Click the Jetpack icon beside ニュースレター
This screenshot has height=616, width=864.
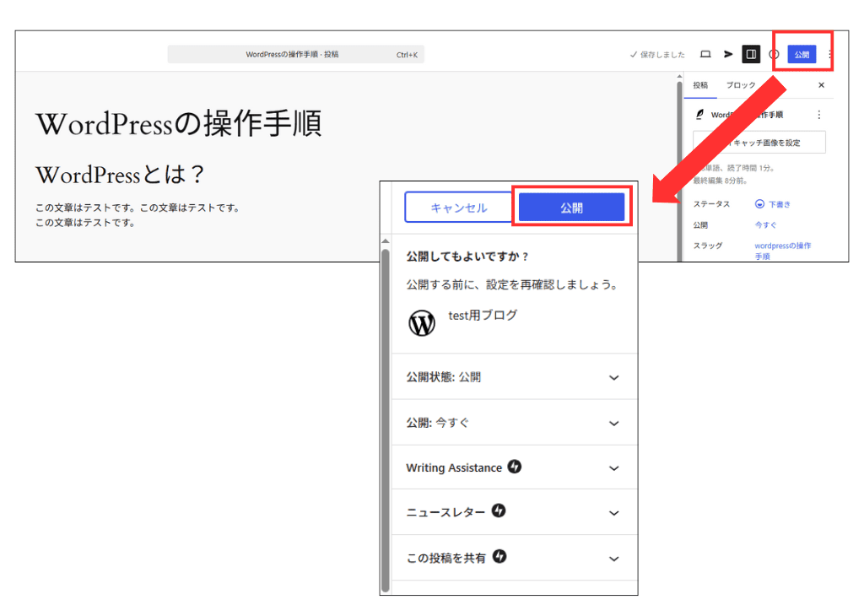(499, 512)
